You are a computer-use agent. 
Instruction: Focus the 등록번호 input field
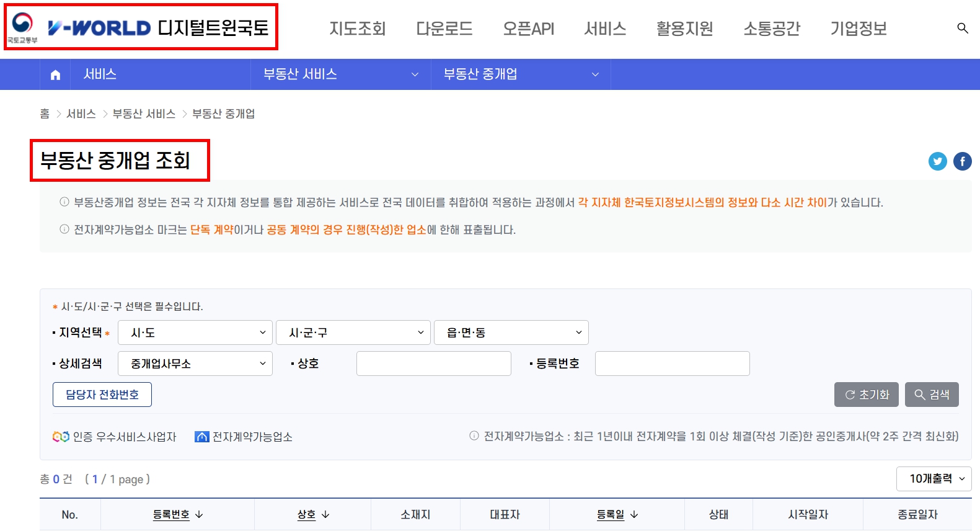pyautogui.click(x=673, y=364)
